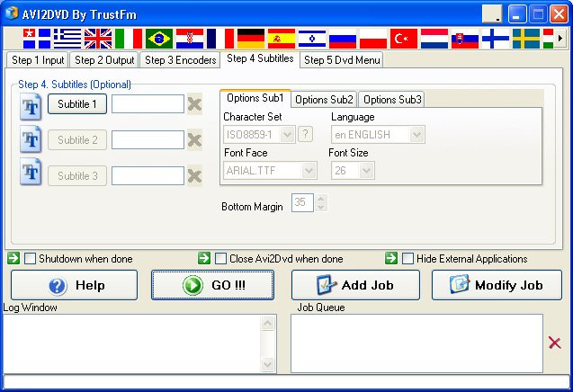This screenshot has height=392, width=573.
Task: Select the Options Sub1 tab
Action: click(255, 98)
